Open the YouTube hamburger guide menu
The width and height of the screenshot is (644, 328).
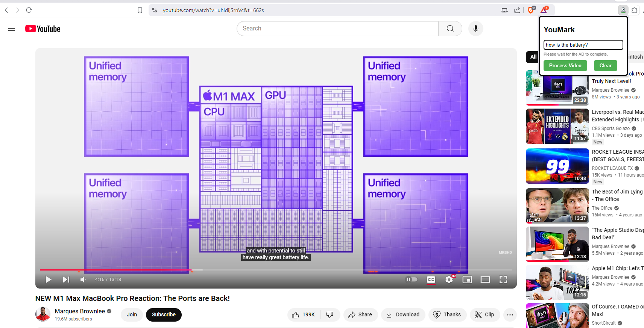point(12,29)
